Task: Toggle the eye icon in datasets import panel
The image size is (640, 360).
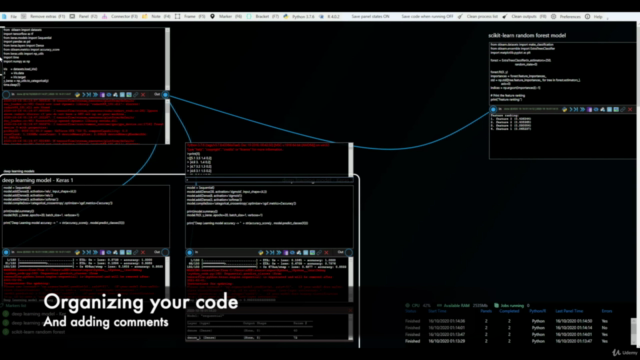Action: coord(109,95)
